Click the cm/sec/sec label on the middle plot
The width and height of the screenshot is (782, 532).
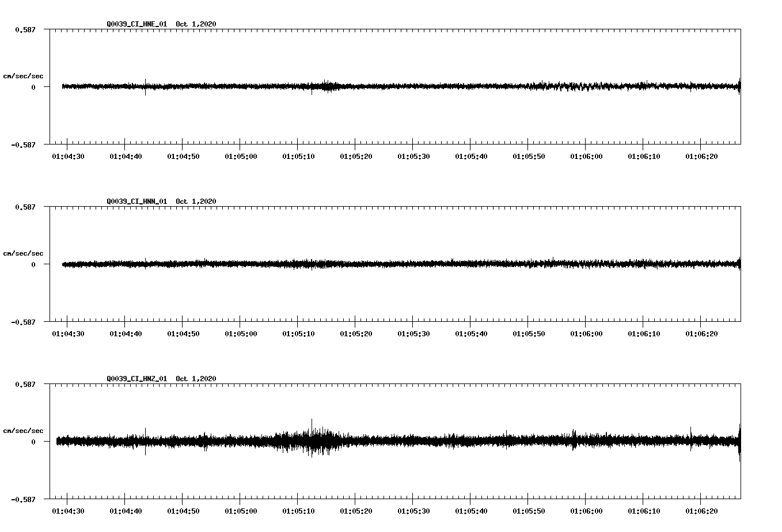coord(24,253)
